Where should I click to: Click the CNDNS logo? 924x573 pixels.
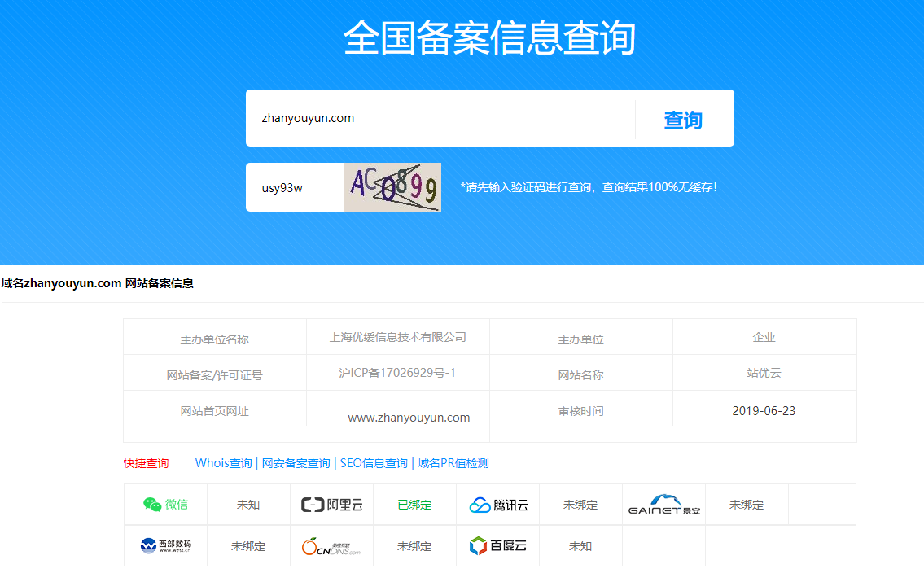[x=331, y=546]
